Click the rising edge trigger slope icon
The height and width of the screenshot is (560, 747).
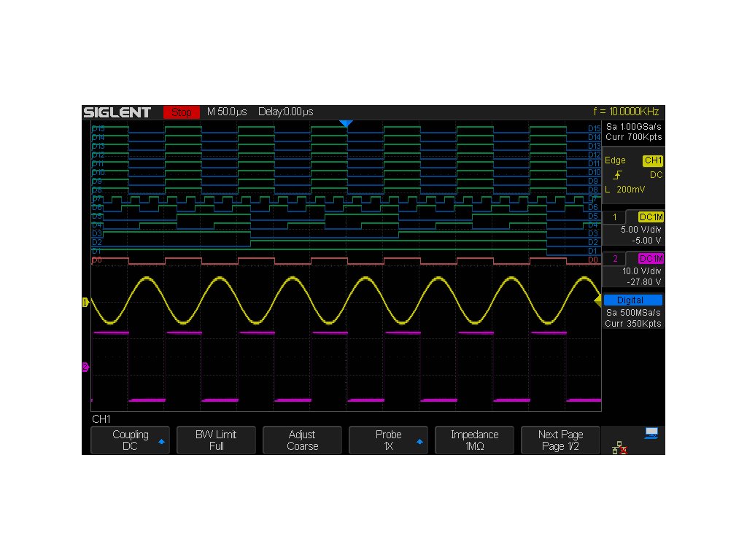click(617, 175)
